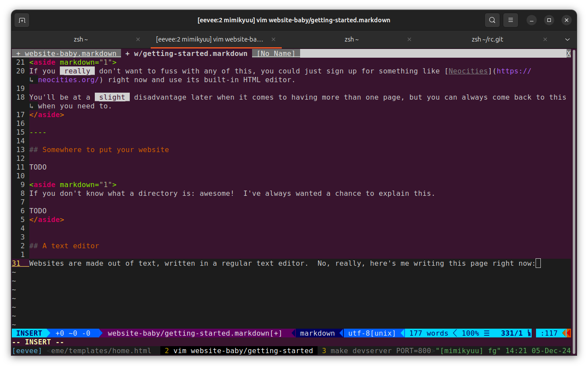The height and width of the screenshot is (368, 588).
Task: Click the Neocities link text
Action: [468, 71]
